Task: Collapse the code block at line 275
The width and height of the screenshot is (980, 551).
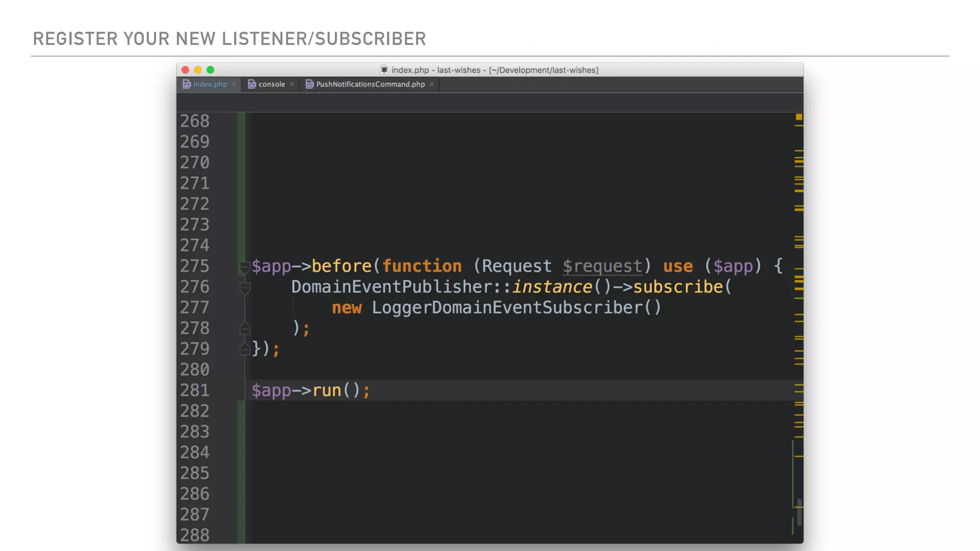Action: point(245,267)
